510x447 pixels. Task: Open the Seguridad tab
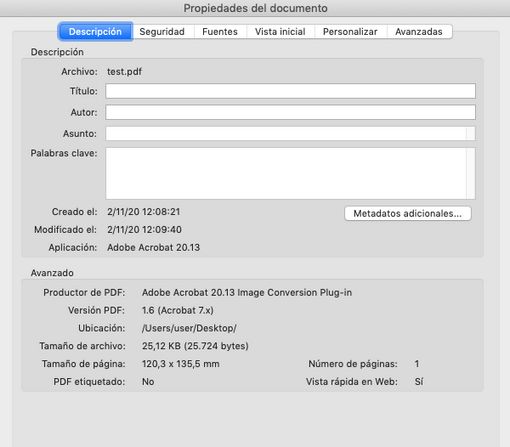point(162,32)
